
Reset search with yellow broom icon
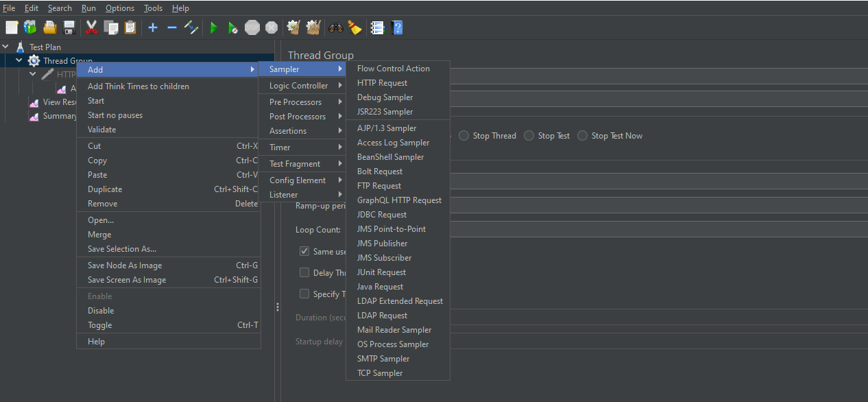(354, 27)
